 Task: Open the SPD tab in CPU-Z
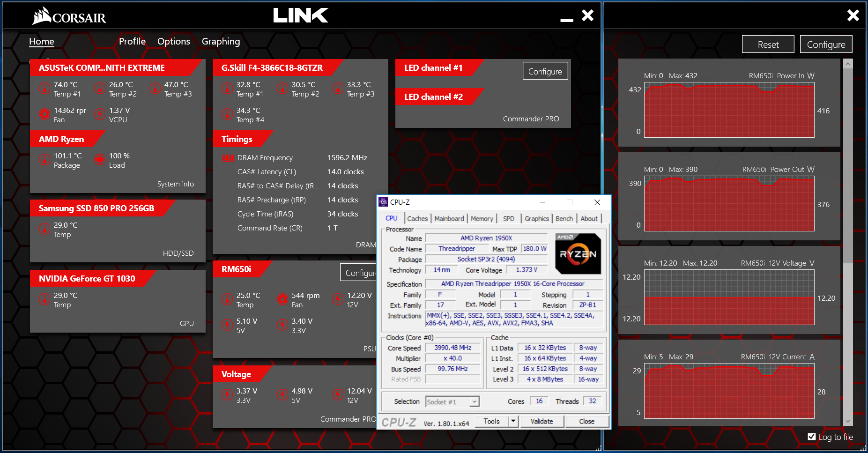(x=509, y=218)
